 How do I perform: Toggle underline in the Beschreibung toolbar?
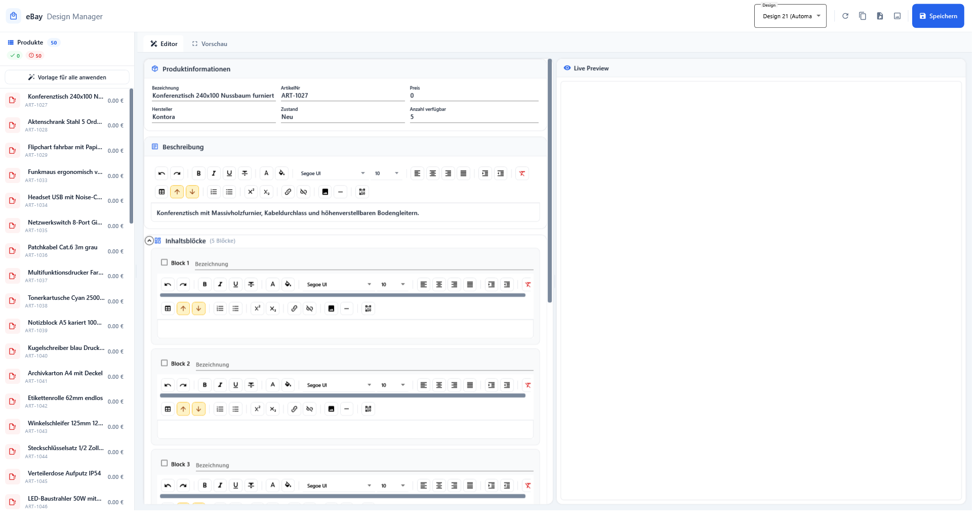(x=229, y=173)
